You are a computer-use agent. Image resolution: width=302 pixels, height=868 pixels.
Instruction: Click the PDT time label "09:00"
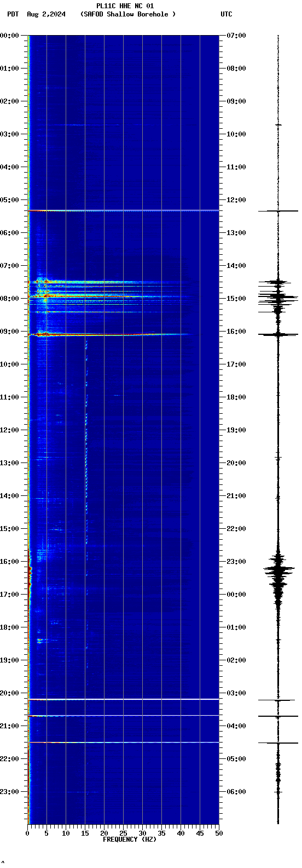[x=9, y=332]
